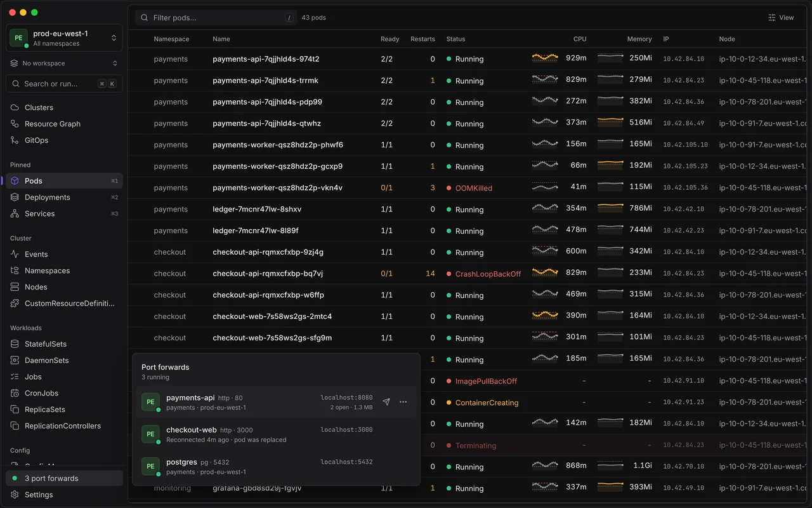Open Deployments in the sidebar
The height and width of the screenshot is (508, 812).
64,197
